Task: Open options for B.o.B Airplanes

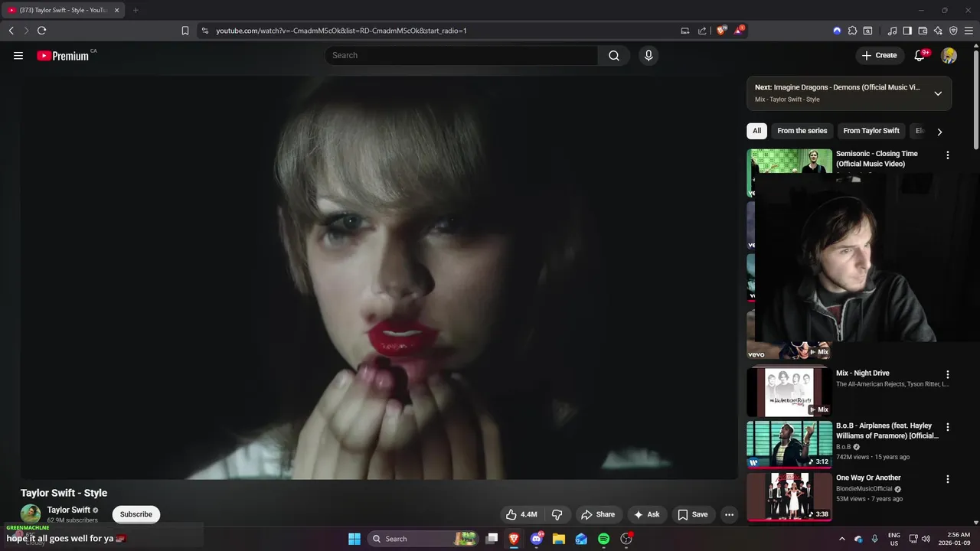Action: coord(947,427)
